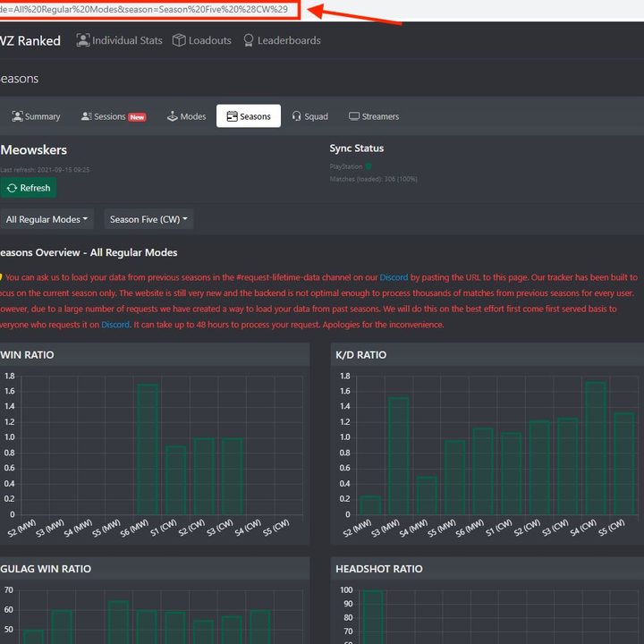Open the WZ Ranked home link
Image resolution: width=644 pixels, height=644 pixels.
click(x=30, y=40)
